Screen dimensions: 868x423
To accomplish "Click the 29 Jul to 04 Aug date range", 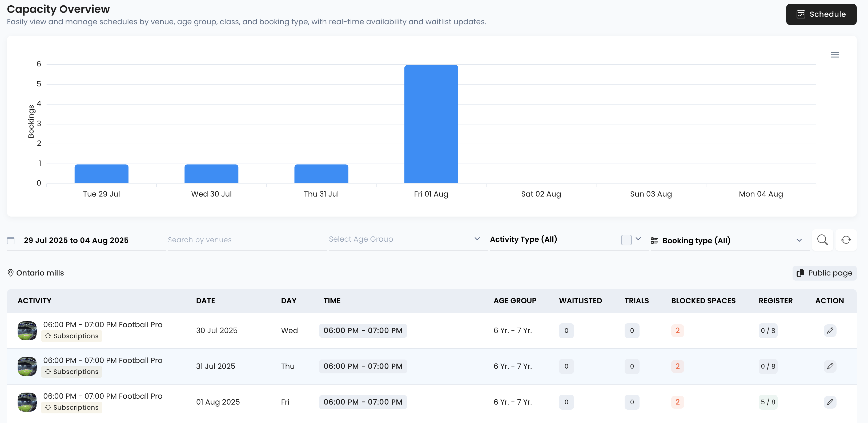I will pyautogui.click(x=76, y=240).
